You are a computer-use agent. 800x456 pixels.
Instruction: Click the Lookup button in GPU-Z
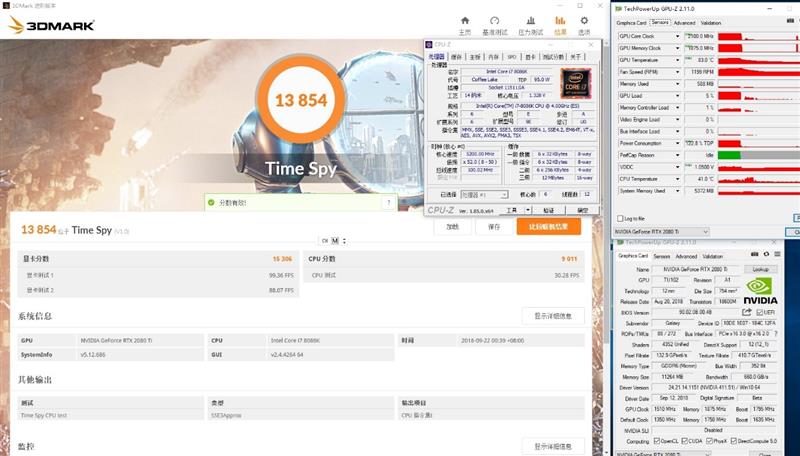pos(761,269)
